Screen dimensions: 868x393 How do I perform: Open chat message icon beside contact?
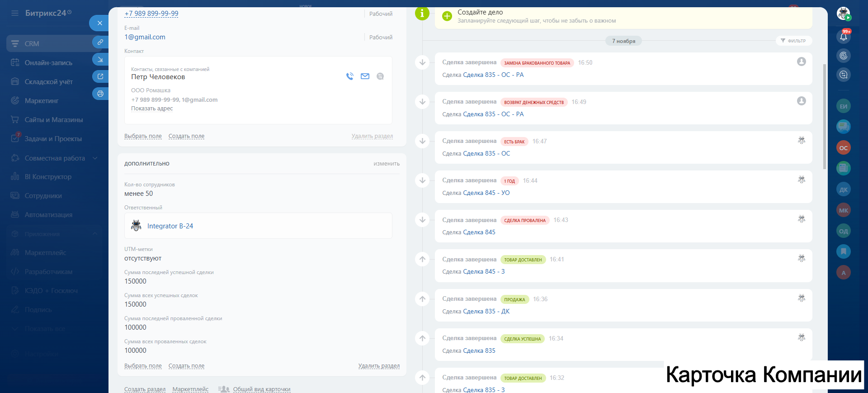(380, 76)
